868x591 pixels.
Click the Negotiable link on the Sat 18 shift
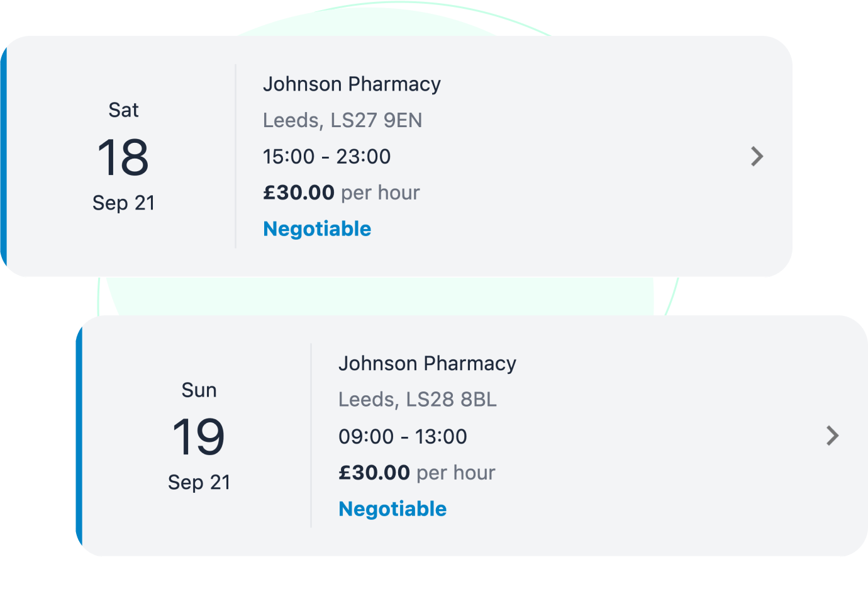pyautogui.click(x=317, y=228)
